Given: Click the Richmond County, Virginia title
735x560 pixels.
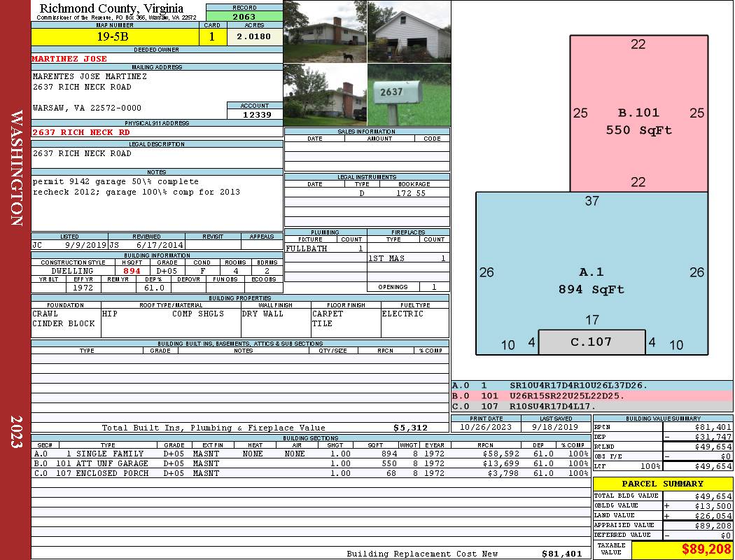Looking at the screenshot, I should tap(111, 8).
